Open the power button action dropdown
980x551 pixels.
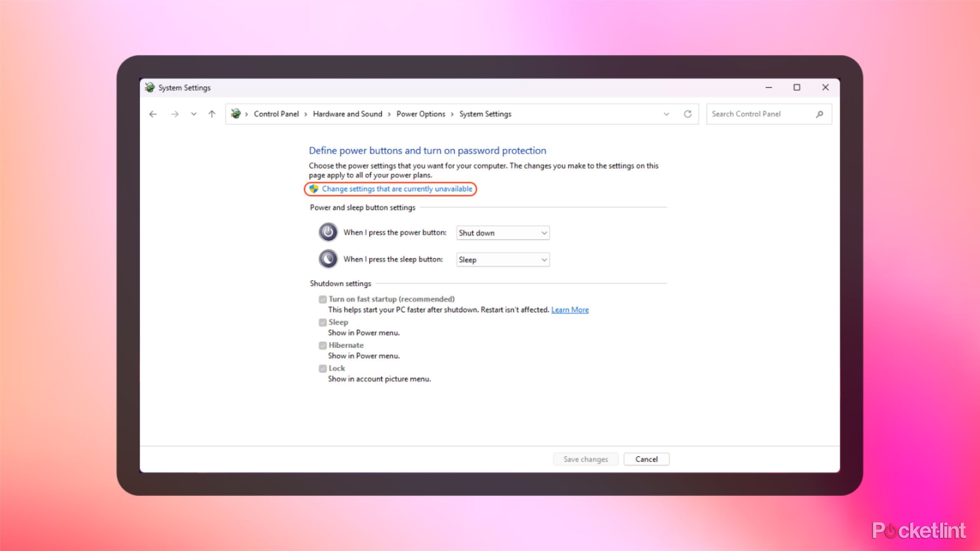pos(503,233)
